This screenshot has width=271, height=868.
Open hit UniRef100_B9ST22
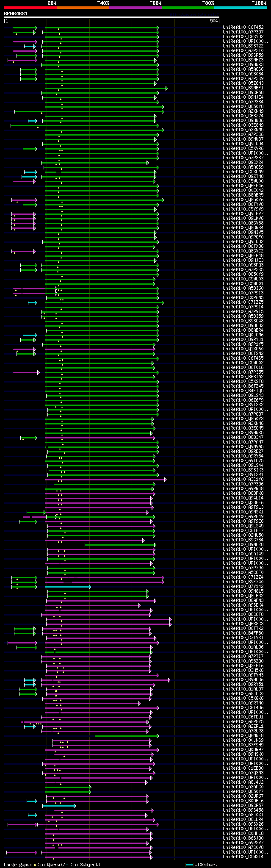tap(243, 46)
